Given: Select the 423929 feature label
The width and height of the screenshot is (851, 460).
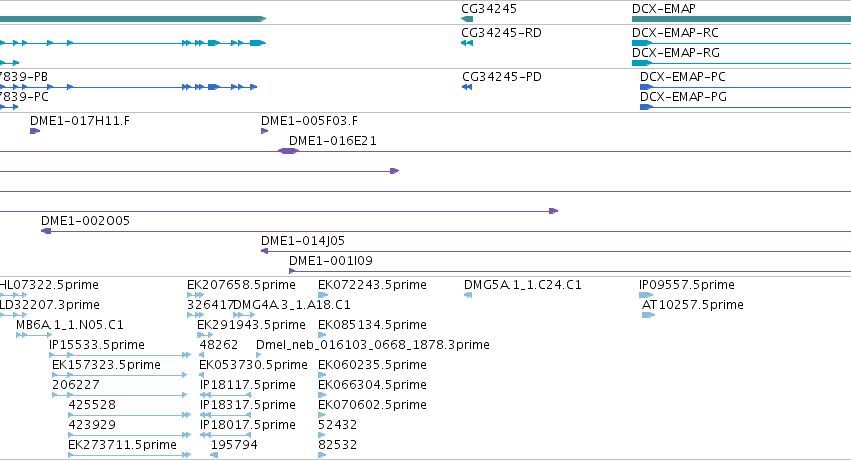Looking at the screenshot, I should click(92, 425).
